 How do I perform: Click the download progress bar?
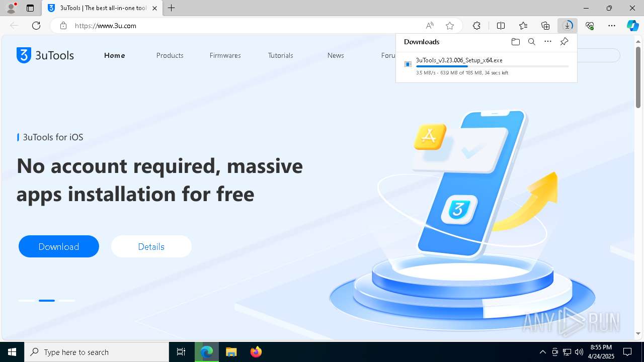(x=493, y=66)
